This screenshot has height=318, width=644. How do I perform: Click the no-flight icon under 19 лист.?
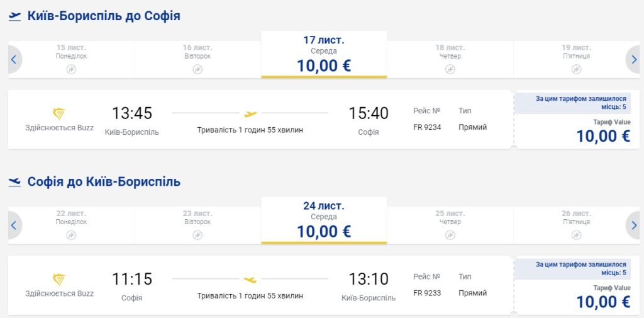[576, 69]
